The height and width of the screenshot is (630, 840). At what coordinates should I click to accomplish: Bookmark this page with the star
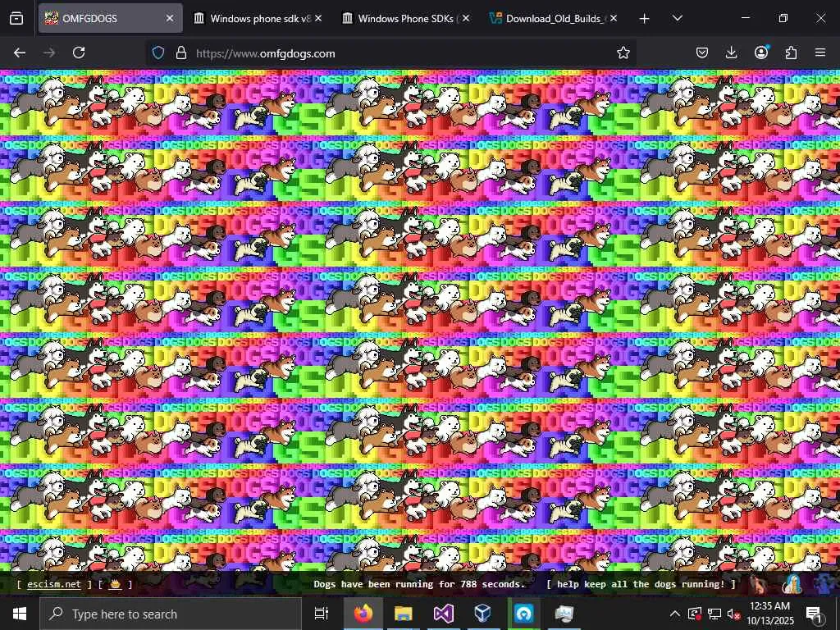point(623,52)
